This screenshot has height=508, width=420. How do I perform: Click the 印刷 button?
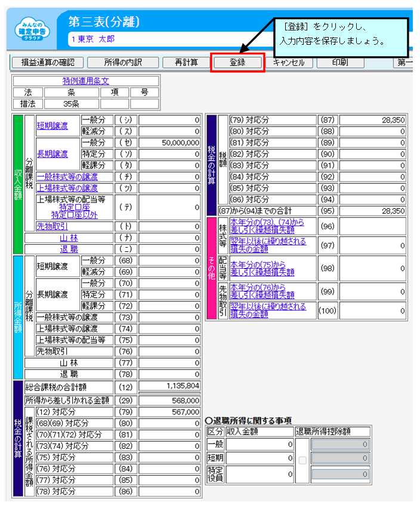pyautogui.click(x=340, y=62)
